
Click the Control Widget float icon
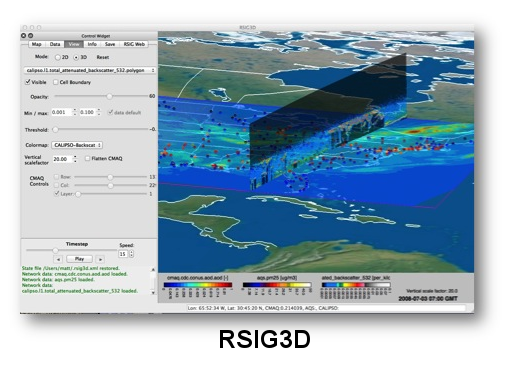click(x=30, y=35)
